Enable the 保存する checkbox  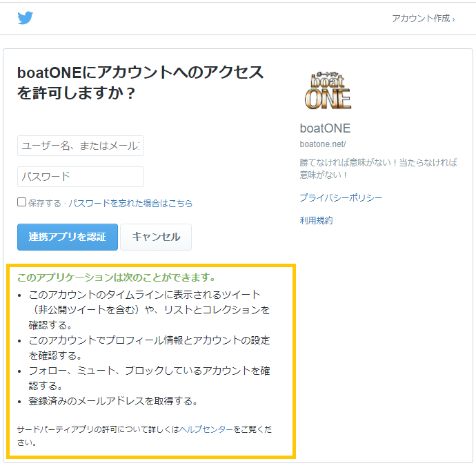(x=21, y=202)
